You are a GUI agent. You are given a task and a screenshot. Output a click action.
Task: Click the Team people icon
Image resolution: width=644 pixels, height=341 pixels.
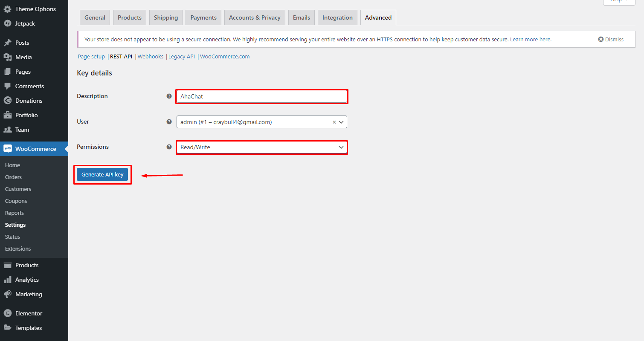(x=8, y=130)
